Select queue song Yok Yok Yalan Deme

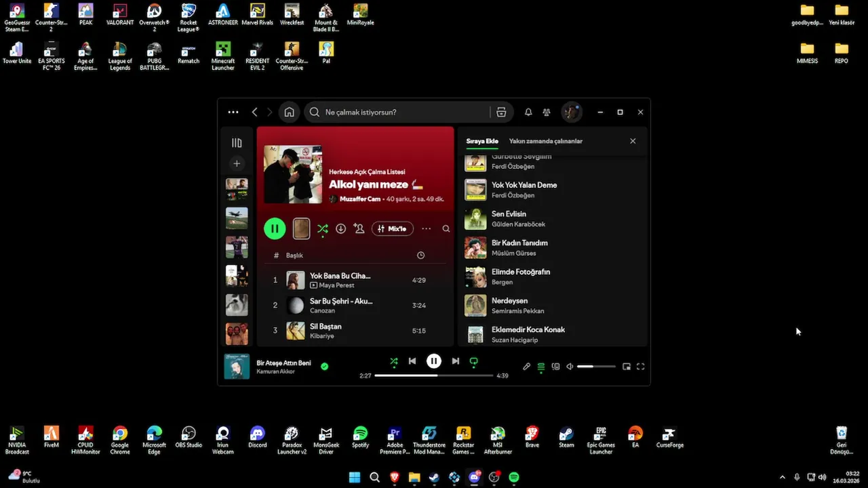tap(553, 190)
